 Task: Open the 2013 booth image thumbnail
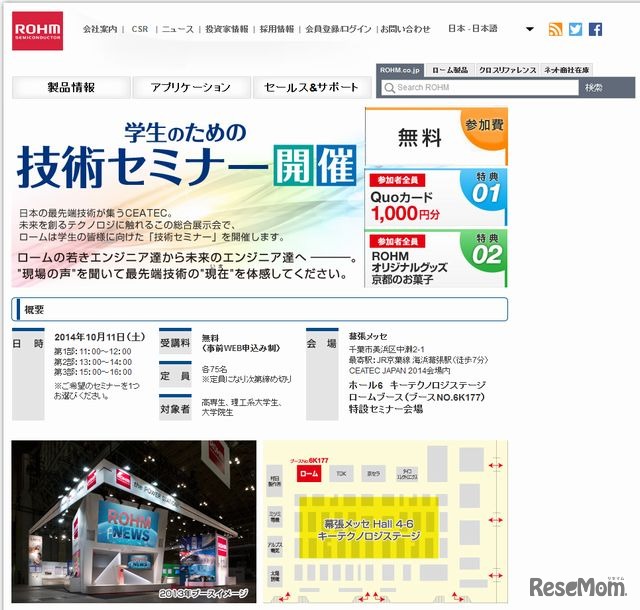click(x=134, y=521)
